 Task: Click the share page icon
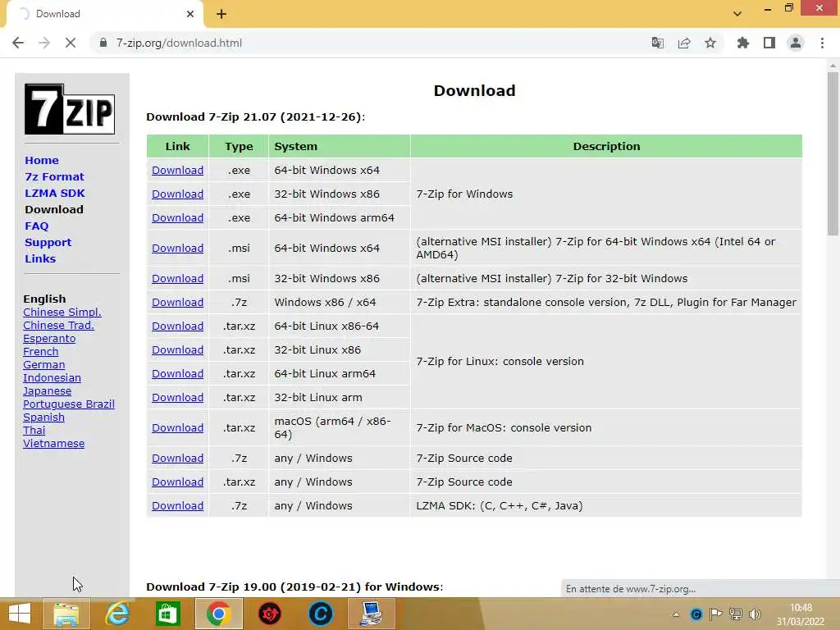point(684,43)
